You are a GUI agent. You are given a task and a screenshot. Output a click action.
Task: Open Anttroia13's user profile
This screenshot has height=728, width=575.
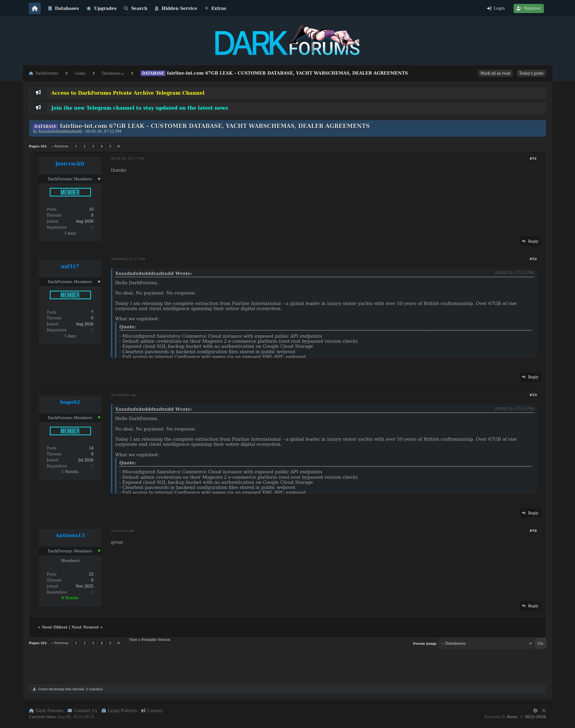(70, 535)
